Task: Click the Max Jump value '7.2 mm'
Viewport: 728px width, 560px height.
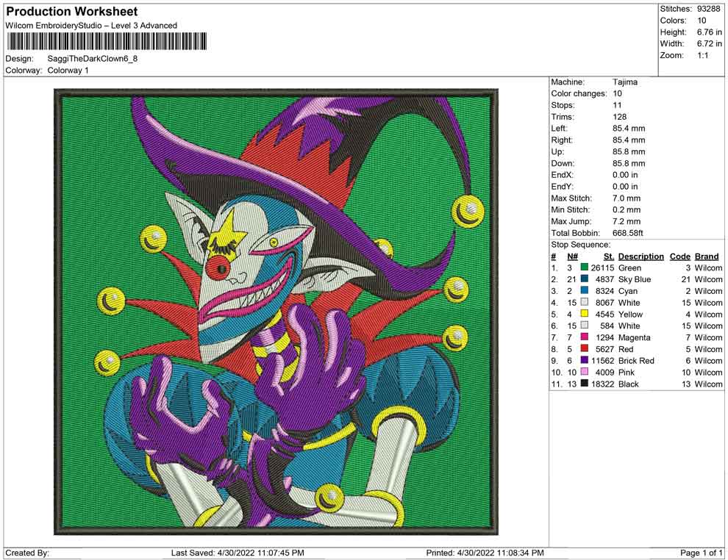Action: coord(627,221)
